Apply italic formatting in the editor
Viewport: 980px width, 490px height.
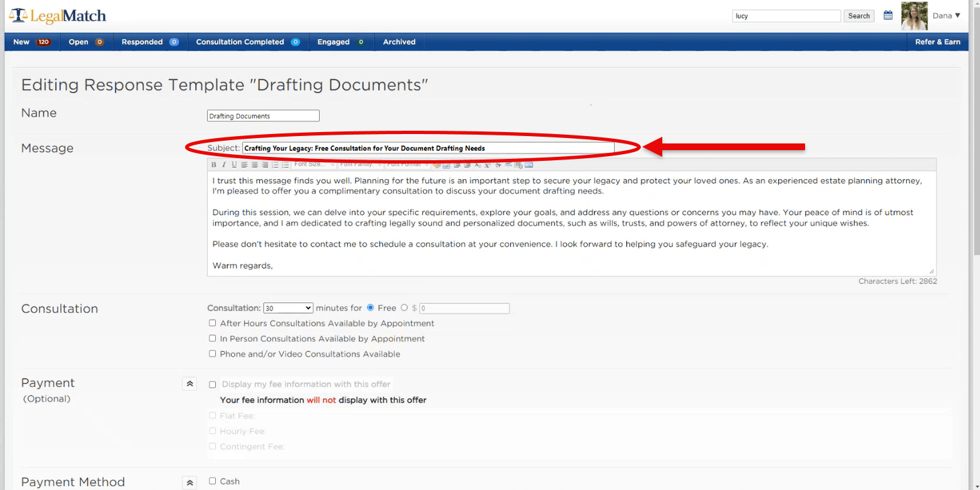click(224, 165)
